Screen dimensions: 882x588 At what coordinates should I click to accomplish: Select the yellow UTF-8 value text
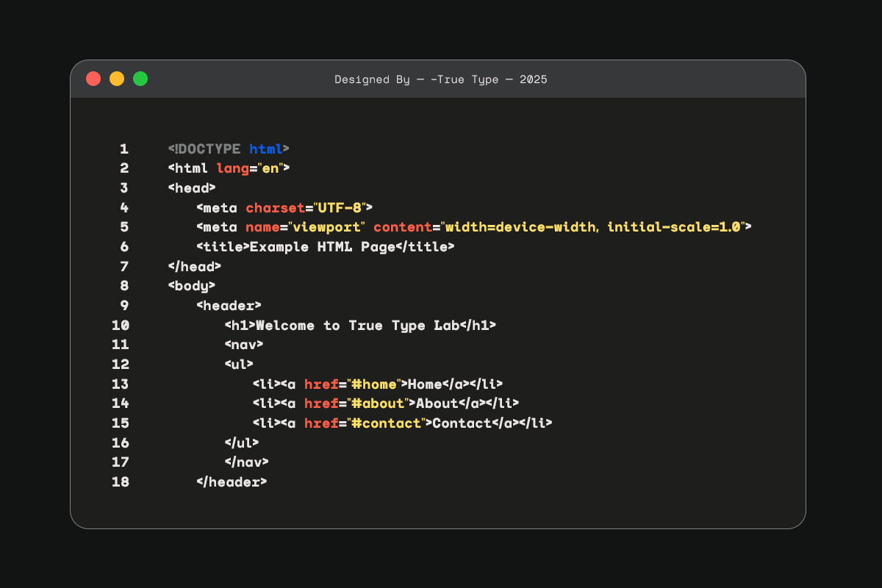pos(342,207)
